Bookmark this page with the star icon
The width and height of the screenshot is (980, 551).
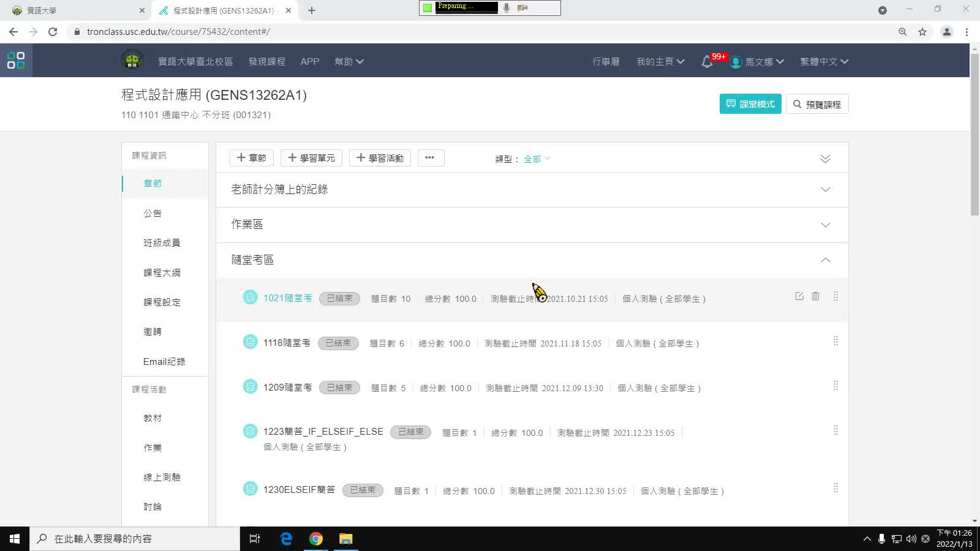(922, 32)
